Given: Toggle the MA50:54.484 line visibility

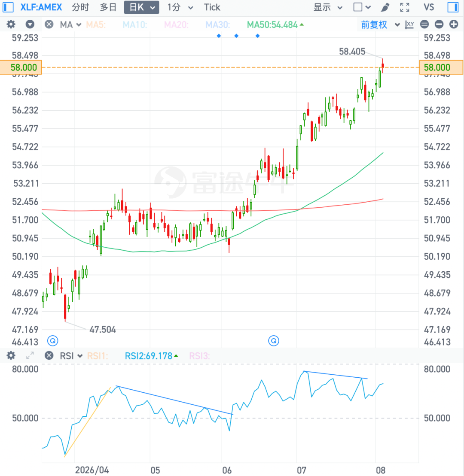Looking at the screenshot, I should 275,24.
